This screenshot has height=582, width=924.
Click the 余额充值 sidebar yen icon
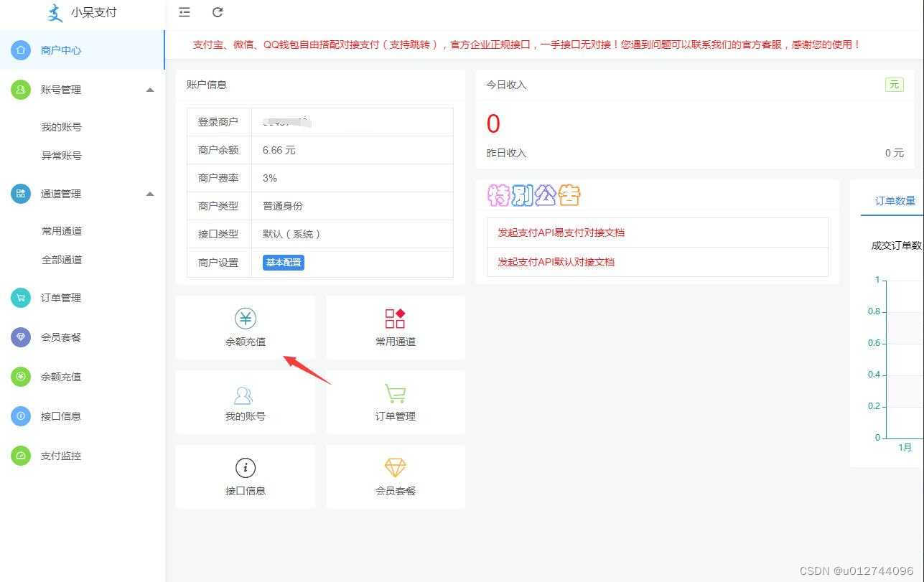21,377
